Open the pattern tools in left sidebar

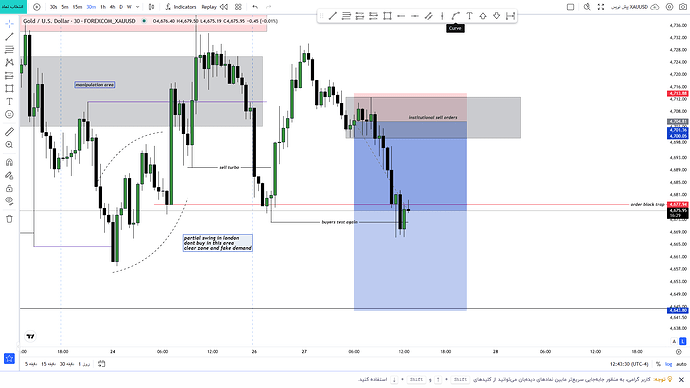[x=9, y=62]
